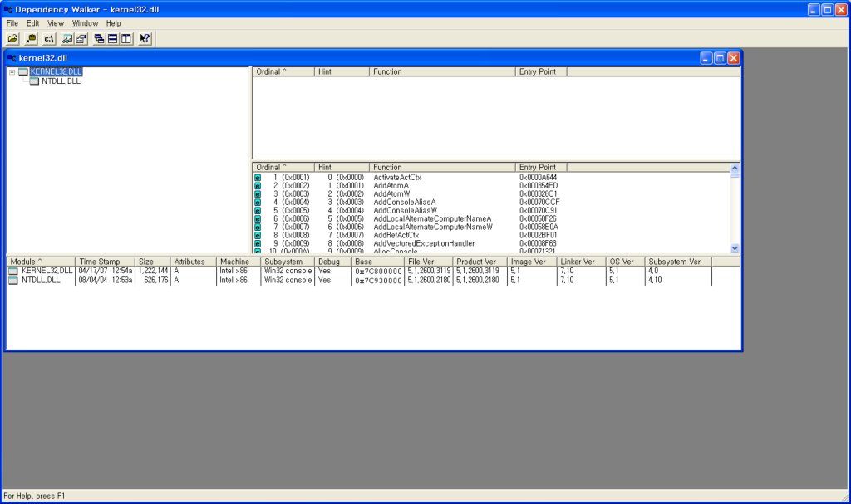The image size is (851, 504).
Task: Click the export icon beside AddConsoleAliasW
Action: click(258, 211)
